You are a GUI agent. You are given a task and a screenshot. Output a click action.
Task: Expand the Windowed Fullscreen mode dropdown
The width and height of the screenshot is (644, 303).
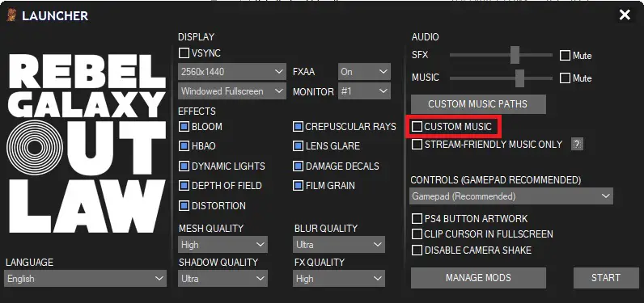point(232,91)
